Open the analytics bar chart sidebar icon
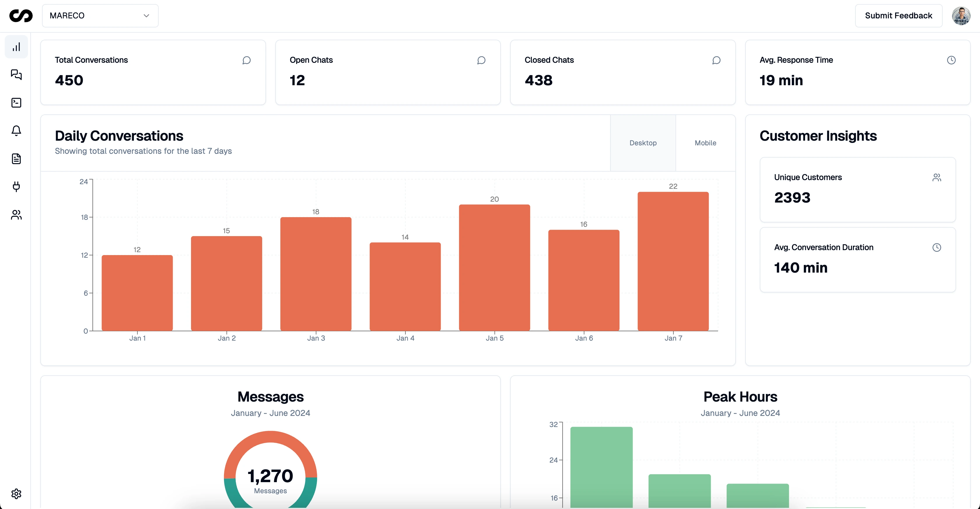This screenshot has width=980, height=509. click(16, 47)
